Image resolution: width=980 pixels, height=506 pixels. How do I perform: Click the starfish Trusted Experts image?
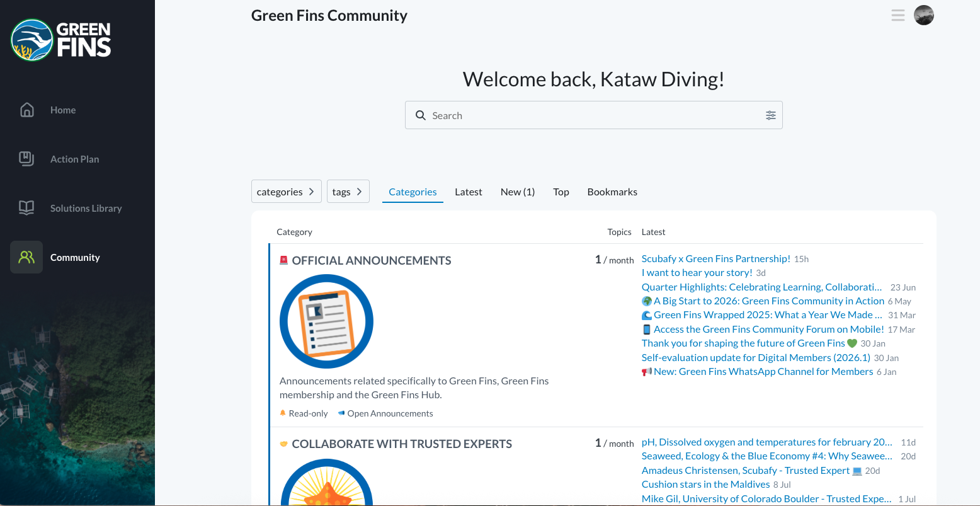tap(326, 483)
